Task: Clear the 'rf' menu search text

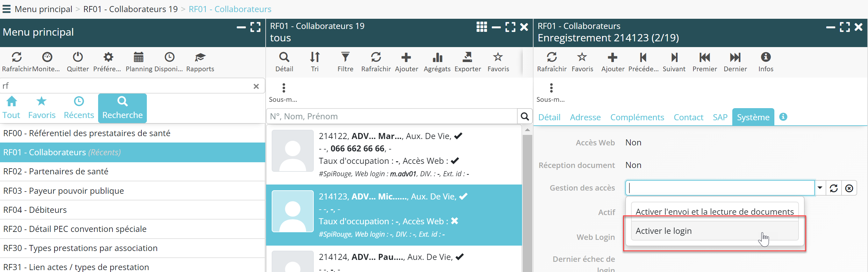Action: click(x=256, y=86)
